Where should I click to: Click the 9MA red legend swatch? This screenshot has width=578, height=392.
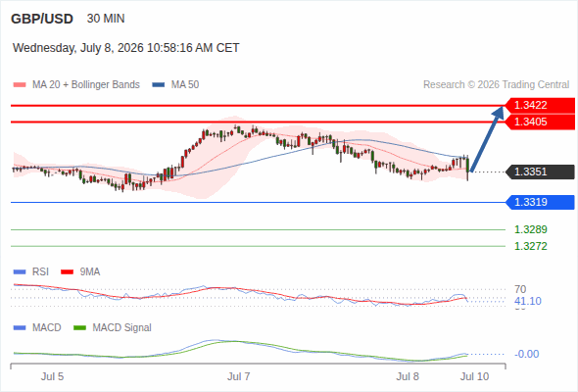click(x=67, y=272)
